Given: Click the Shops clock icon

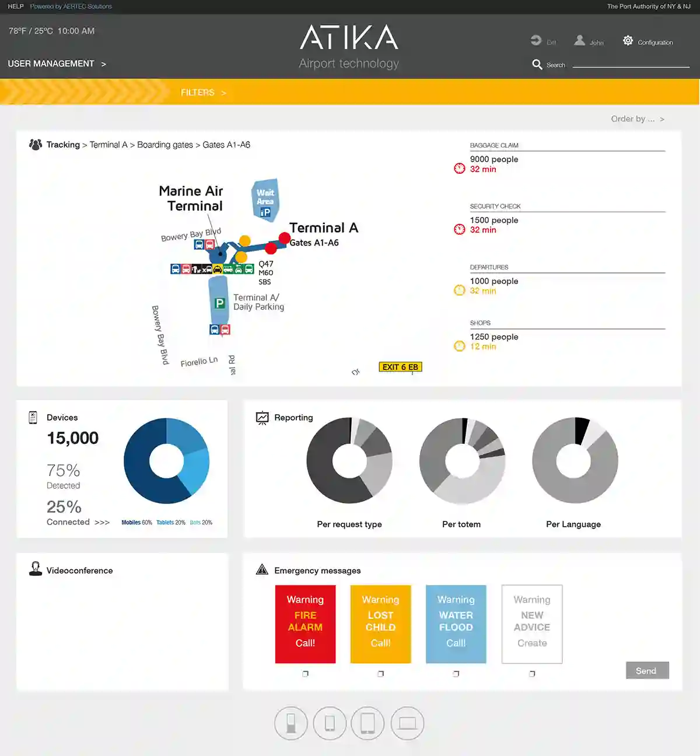Looking at the screenshot, I should 460,346.
